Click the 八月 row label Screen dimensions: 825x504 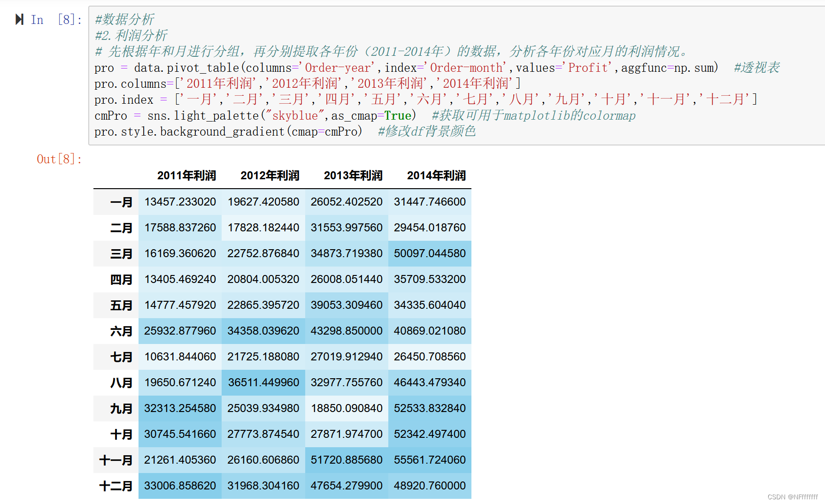click(122, 383)
